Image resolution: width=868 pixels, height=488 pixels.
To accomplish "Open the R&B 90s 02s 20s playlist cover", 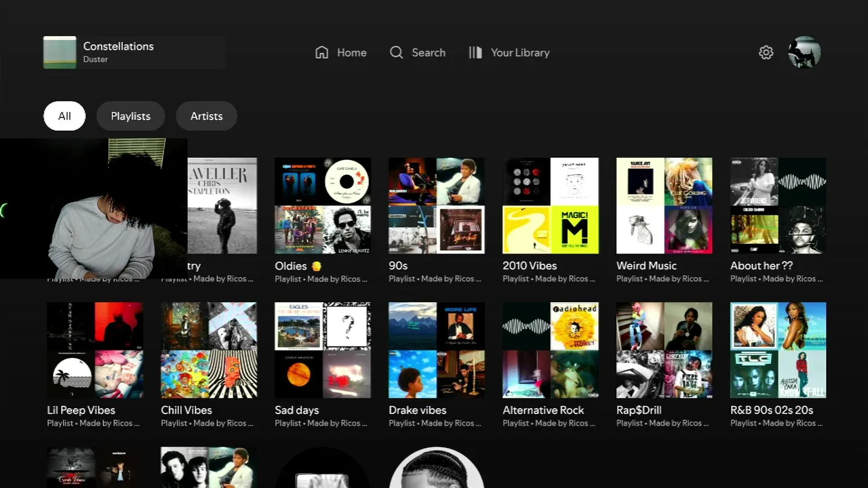I will click(x=778, y=350).
